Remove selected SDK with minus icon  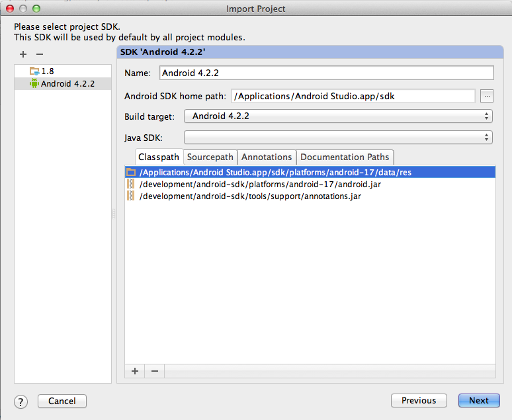coord(40,54)
